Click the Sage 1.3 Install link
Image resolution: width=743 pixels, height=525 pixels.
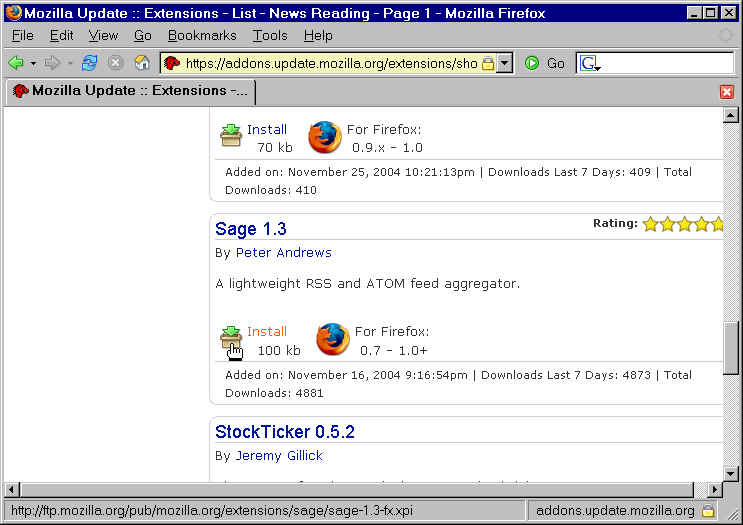(x=267, y=331)
